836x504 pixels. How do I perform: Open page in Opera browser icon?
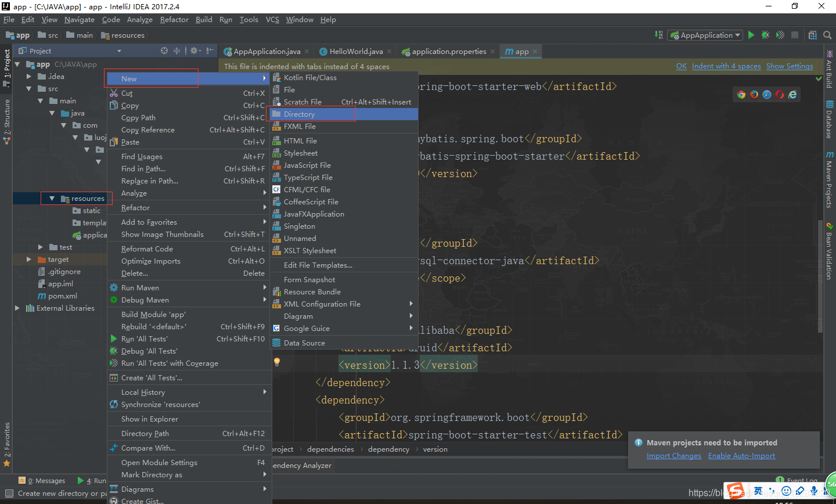pyautogui.click(x=780, y=94)
